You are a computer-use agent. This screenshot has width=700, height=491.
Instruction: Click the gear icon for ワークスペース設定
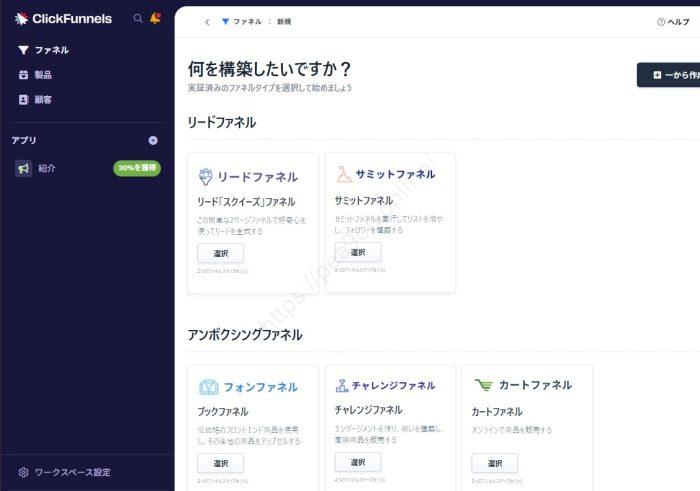(23, 472)
